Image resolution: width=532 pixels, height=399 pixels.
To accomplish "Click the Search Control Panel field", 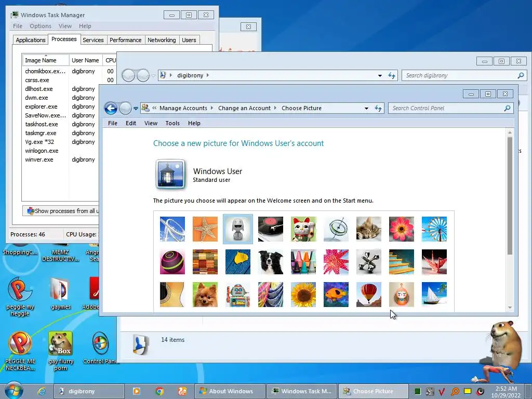I will (450, 108).
